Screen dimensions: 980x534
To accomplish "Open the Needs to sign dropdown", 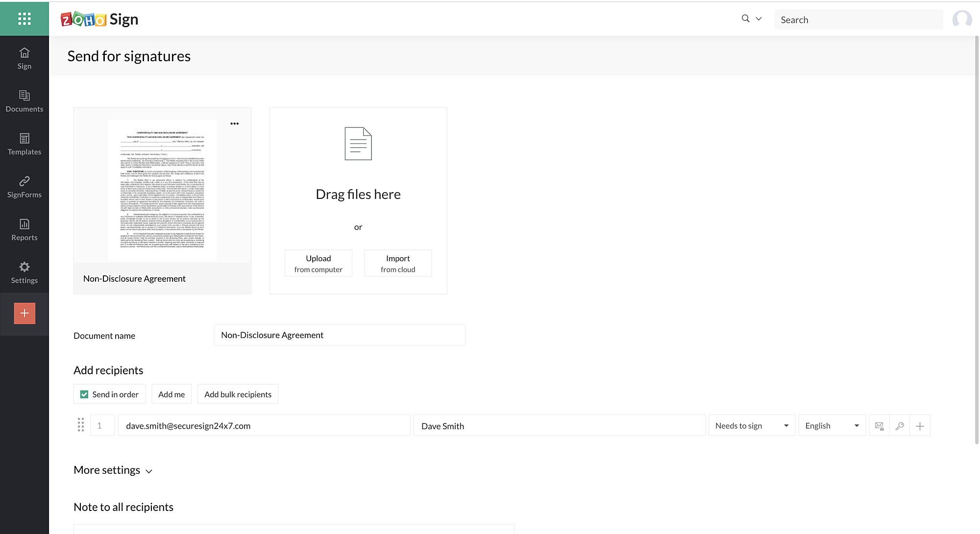I will click(x=751, y=426).
